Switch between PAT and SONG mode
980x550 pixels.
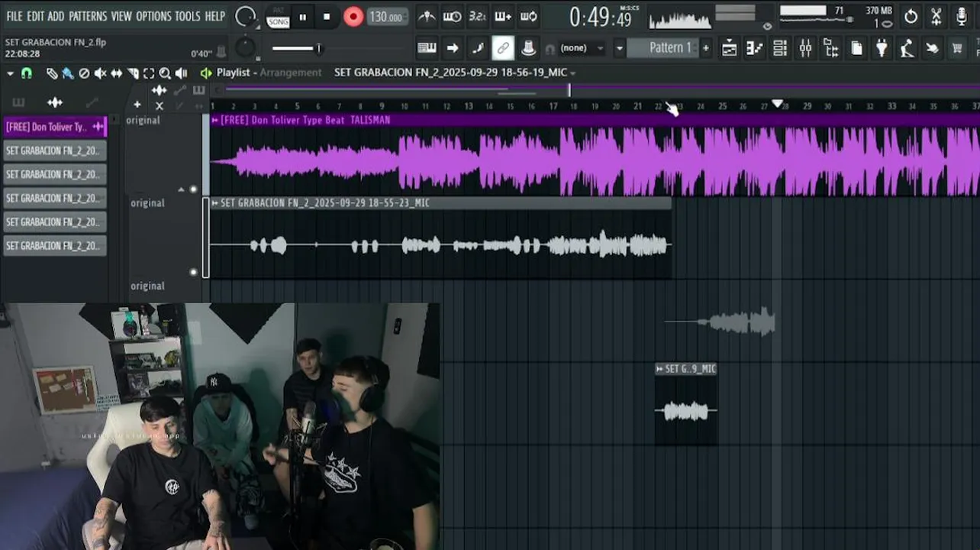278,18
